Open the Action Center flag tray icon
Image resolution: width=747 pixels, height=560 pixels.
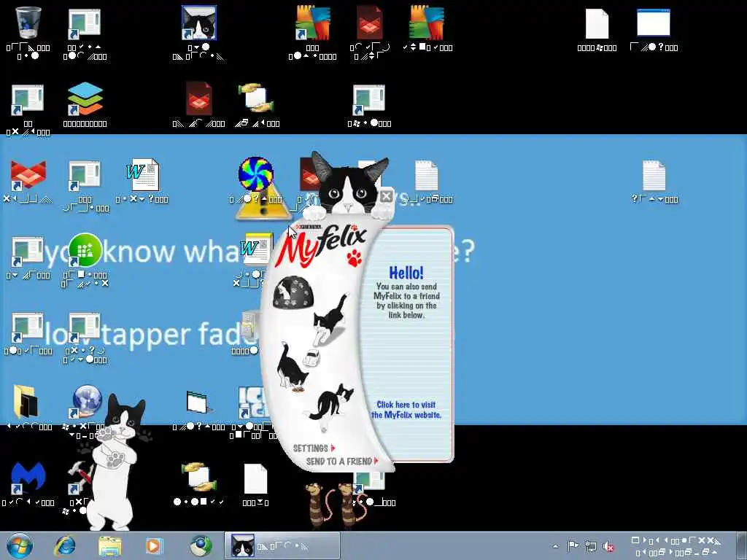(573, 545)
